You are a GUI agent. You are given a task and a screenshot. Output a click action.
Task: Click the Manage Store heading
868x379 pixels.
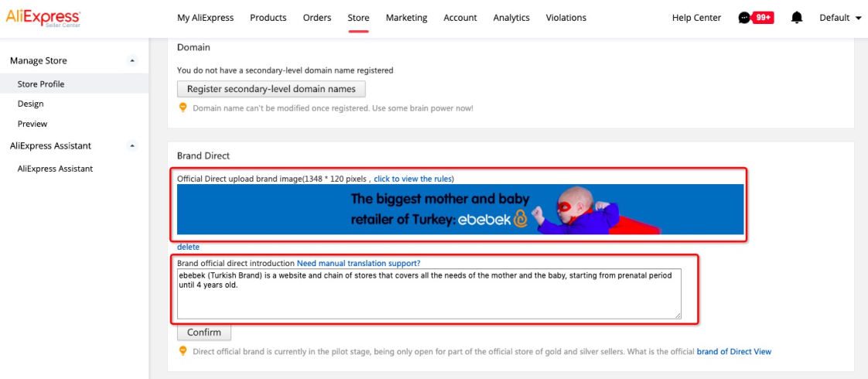point(38,60)
